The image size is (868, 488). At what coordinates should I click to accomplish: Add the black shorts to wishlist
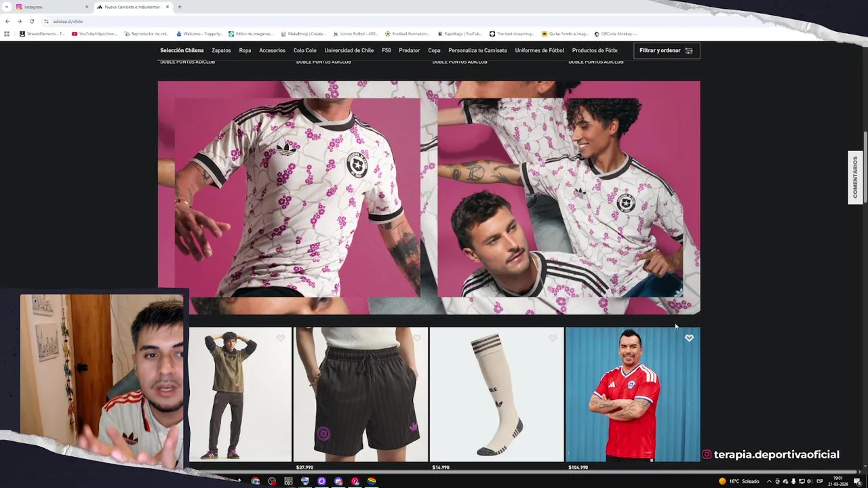point(417,338)
